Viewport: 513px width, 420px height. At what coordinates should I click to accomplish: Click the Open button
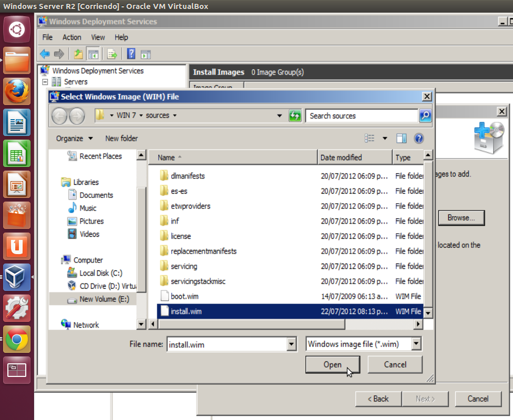pyautogui.click(x=333, y=364)
